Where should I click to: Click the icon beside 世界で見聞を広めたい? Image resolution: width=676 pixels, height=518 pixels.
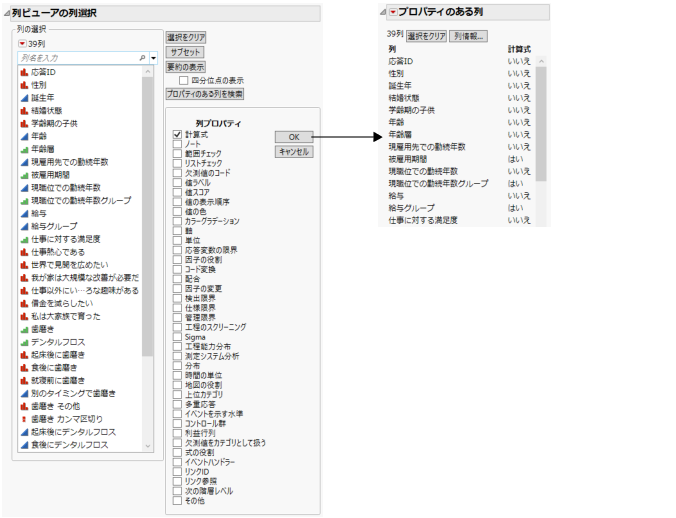[25, 265]
